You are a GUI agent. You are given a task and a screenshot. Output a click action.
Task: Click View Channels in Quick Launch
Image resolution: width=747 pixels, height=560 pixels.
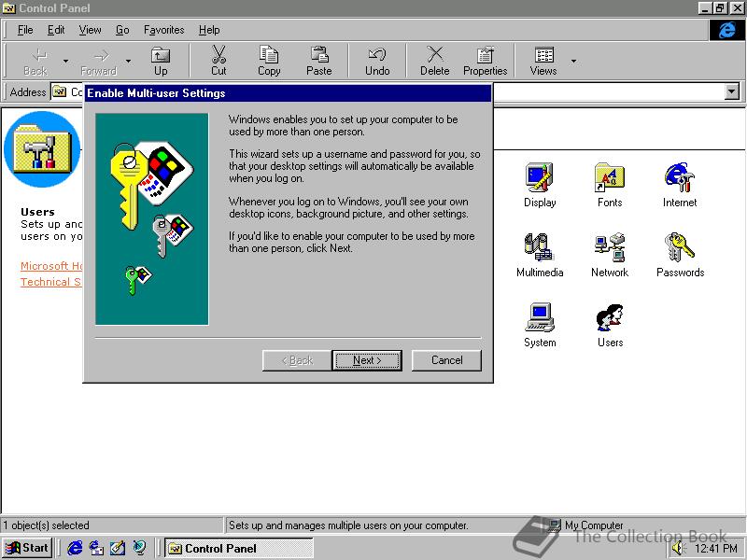139,548
